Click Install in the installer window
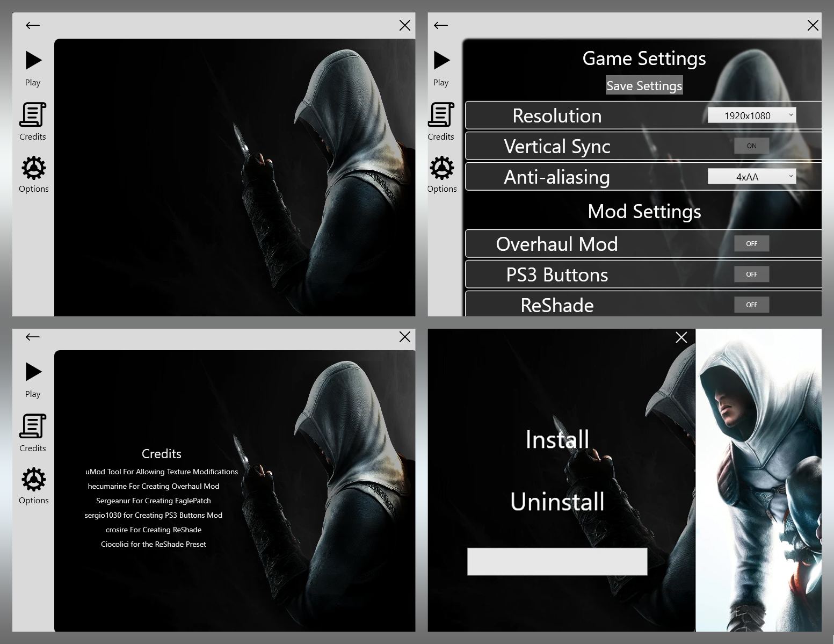 557,439
